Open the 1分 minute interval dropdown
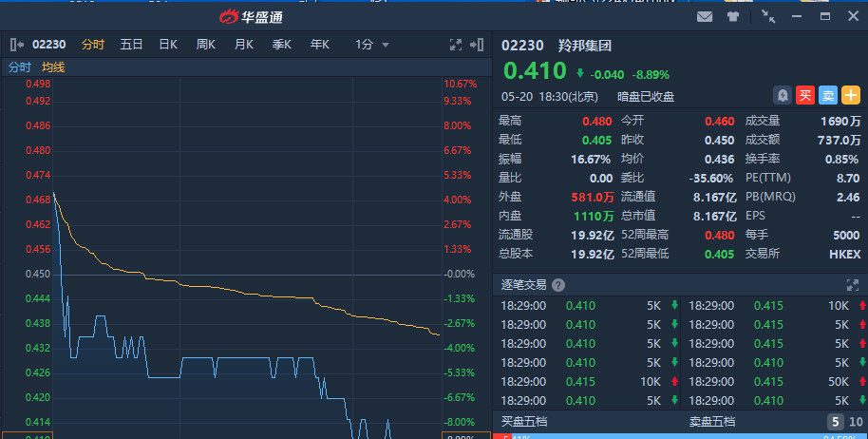This screenshot has width=868, height=439. tap(372, 45)
